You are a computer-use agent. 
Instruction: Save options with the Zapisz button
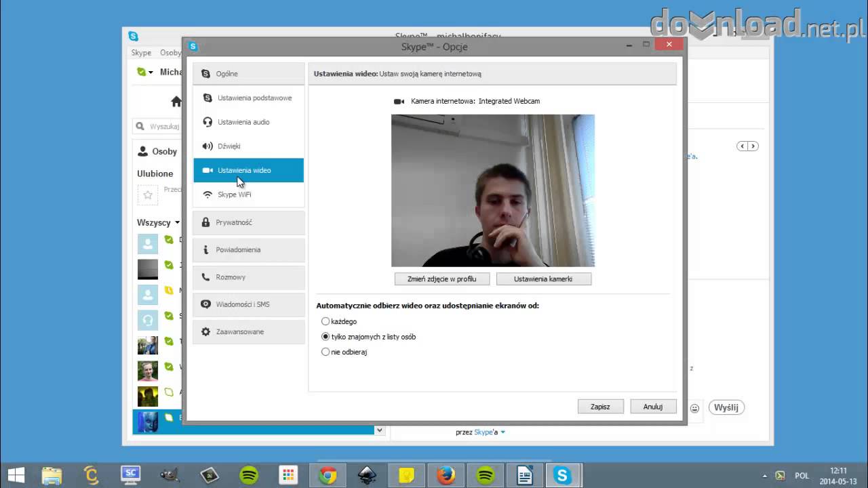pyautogui.click(x=600, y=407)
